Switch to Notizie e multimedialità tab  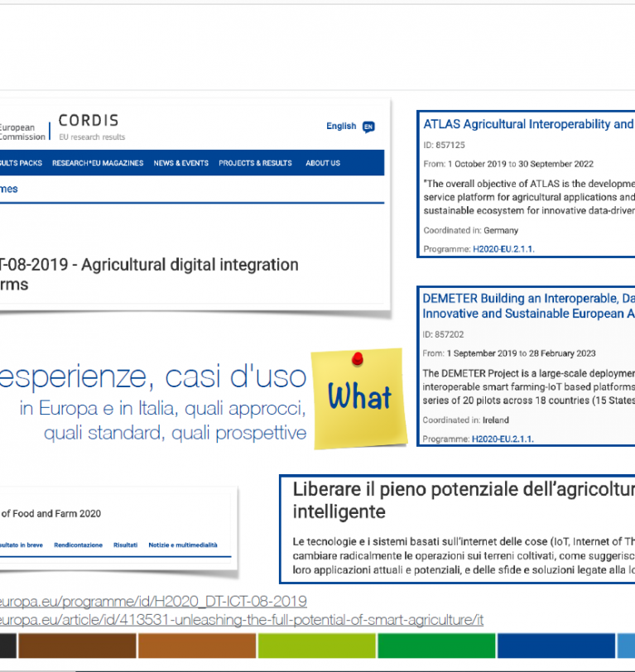(183, 545)
